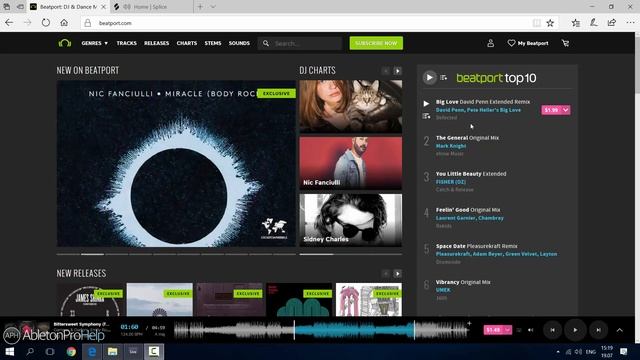
Task: Skip to next track in player
Action: (598, 330)
